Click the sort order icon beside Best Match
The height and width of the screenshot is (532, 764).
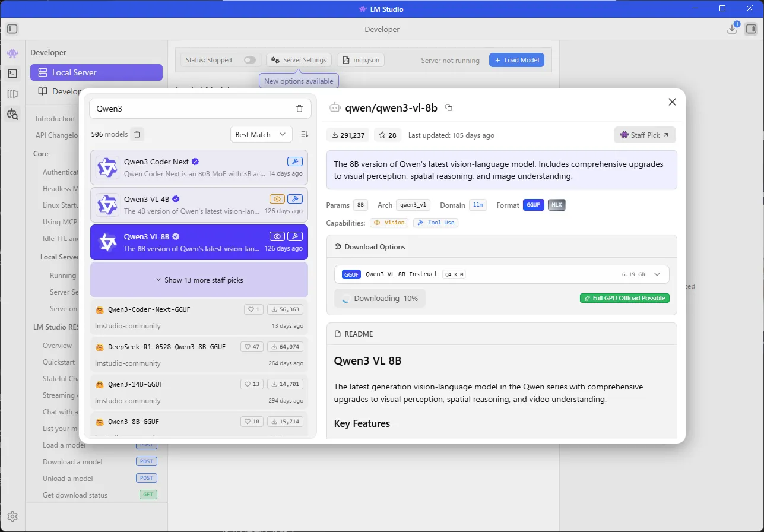(305, 135)
